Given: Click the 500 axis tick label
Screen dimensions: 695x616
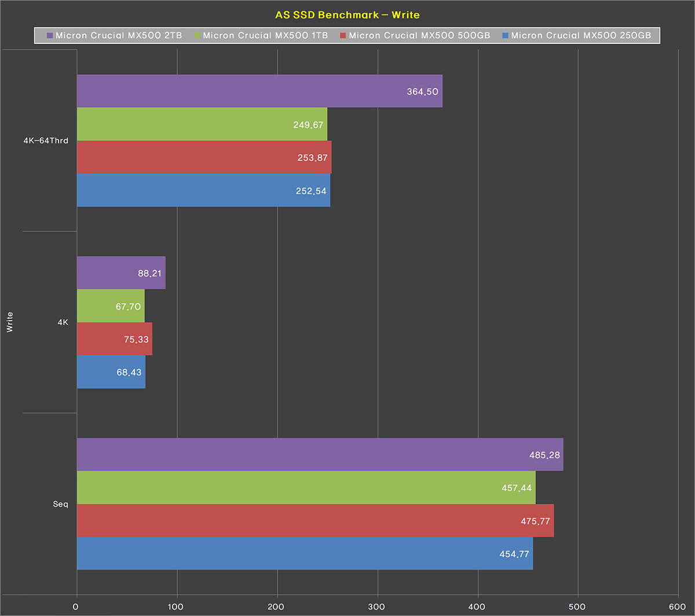Looking at the screenshot, I should tap(577, 607).
